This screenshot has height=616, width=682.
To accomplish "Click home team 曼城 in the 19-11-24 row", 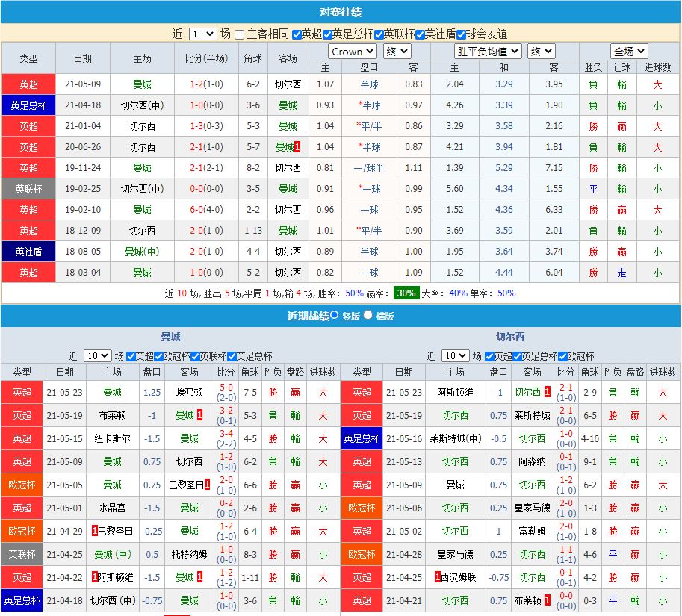I will pyautogui.click(x=142, y=168).
